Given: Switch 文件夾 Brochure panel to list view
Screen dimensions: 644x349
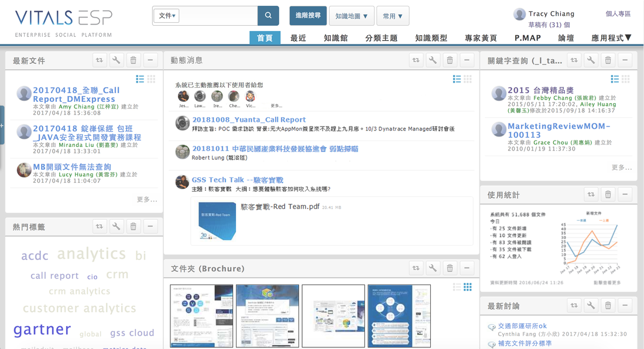Looking at the screenshot, I should (457, 286).
